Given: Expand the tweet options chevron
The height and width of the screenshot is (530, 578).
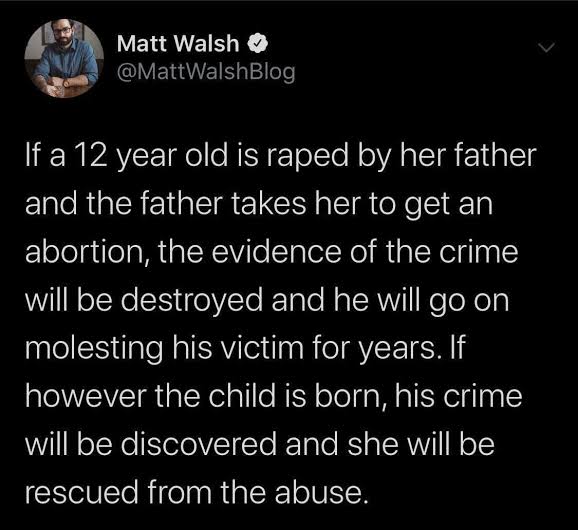Looking at the screenshot, I should (546, 48).
